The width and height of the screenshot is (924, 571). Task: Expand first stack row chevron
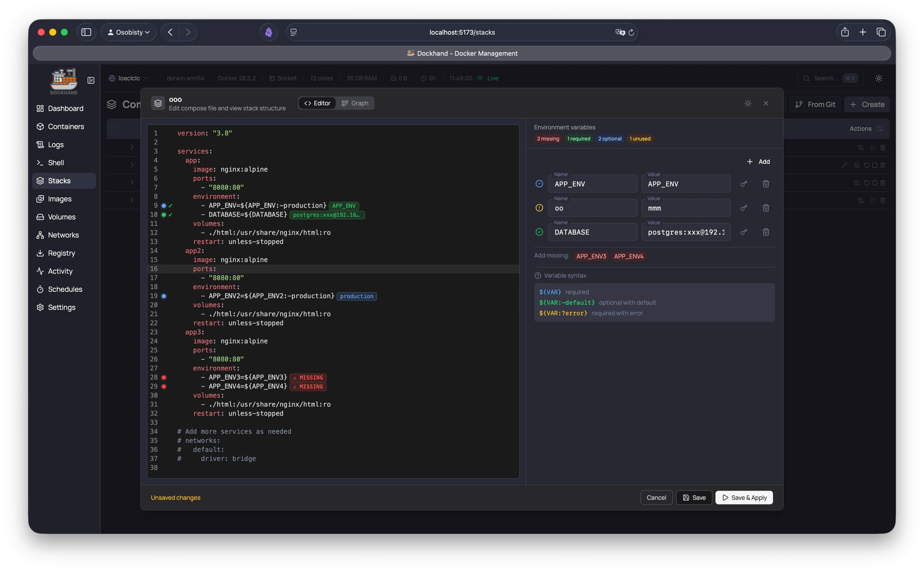(132, 147)
